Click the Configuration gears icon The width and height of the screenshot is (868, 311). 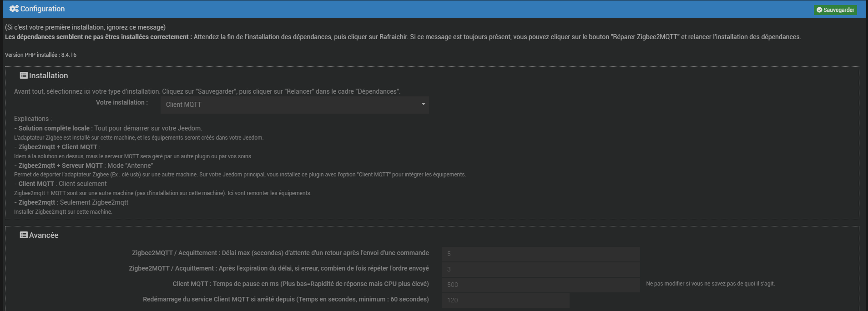[14, 9]
